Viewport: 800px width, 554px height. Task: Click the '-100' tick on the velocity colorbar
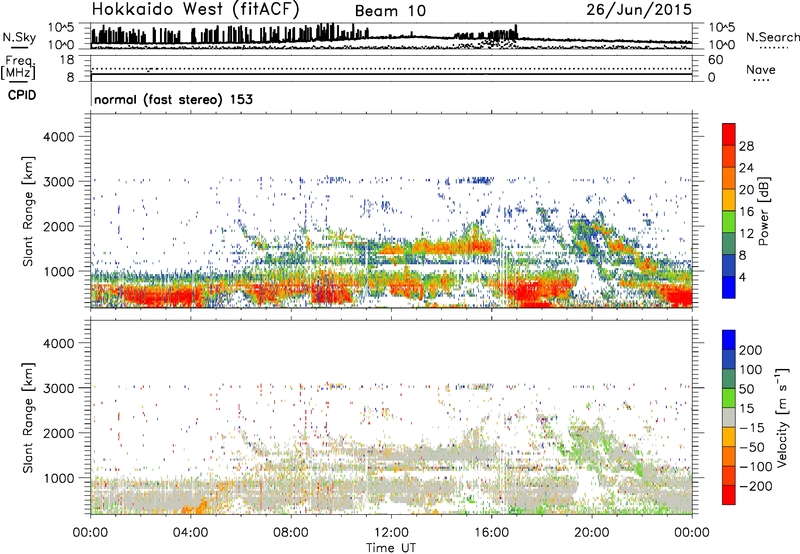[x=755, y=467]
